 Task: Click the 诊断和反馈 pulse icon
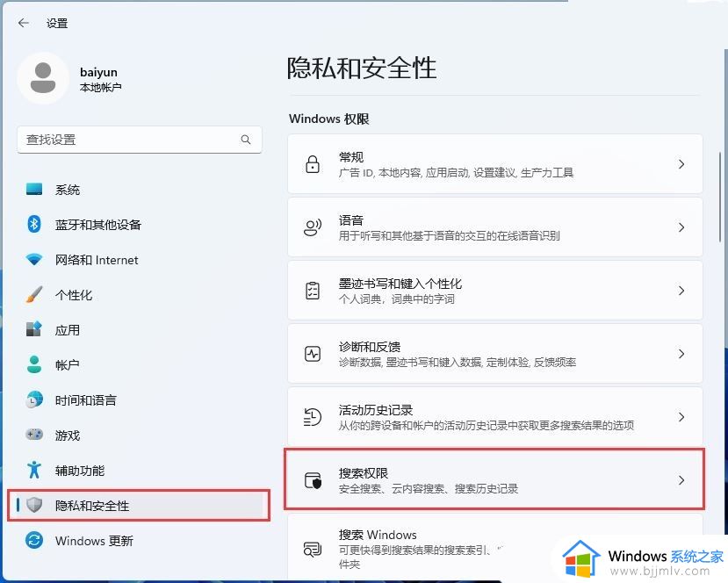(313, 354)
